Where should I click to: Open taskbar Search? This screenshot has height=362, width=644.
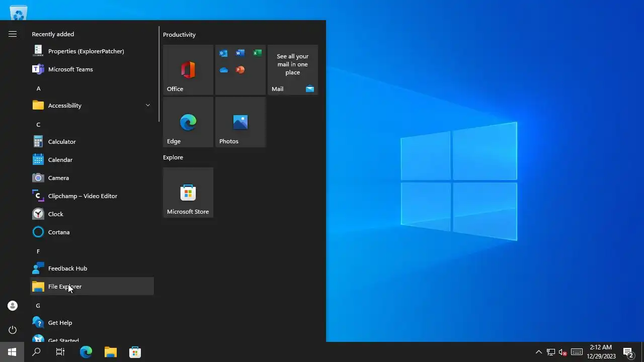[36, 352]
